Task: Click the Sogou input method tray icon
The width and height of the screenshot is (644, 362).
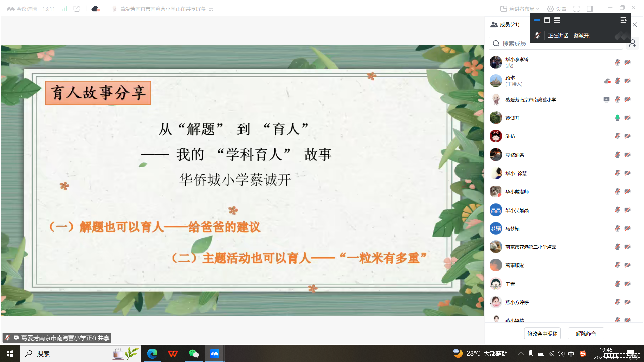Action: coord(583,354)
